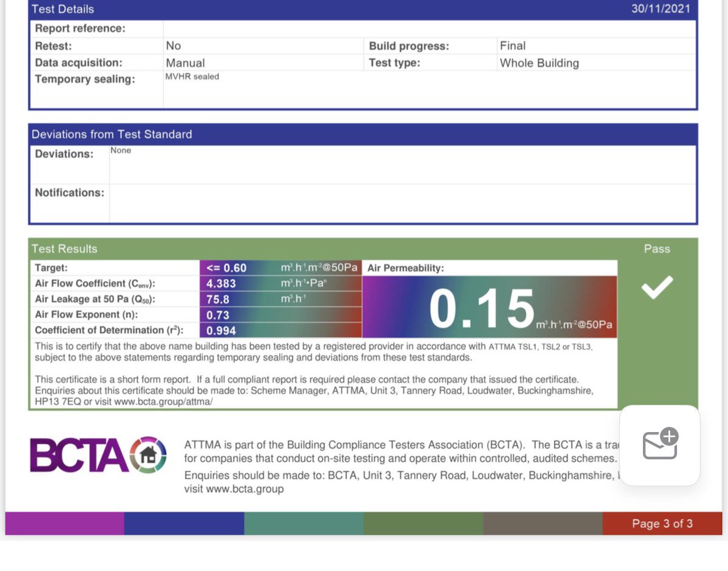Click the Target value '<= 0.60'
728x571 pixels.
tap(226, 268)
